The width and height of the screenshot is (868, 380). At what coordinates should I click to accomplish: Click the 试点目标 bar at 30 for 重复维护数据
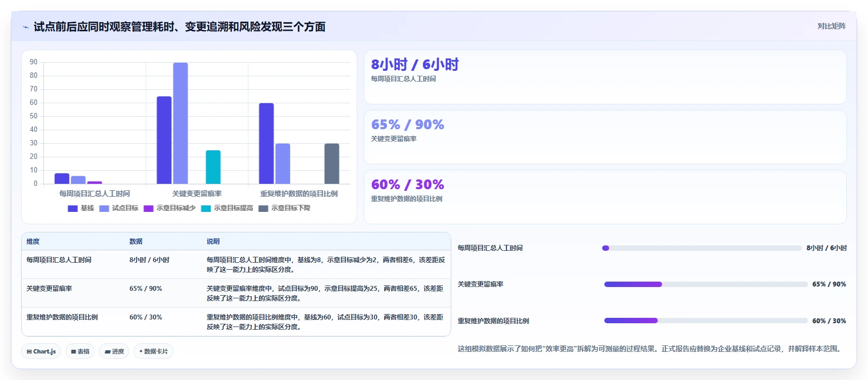point(283,164)
